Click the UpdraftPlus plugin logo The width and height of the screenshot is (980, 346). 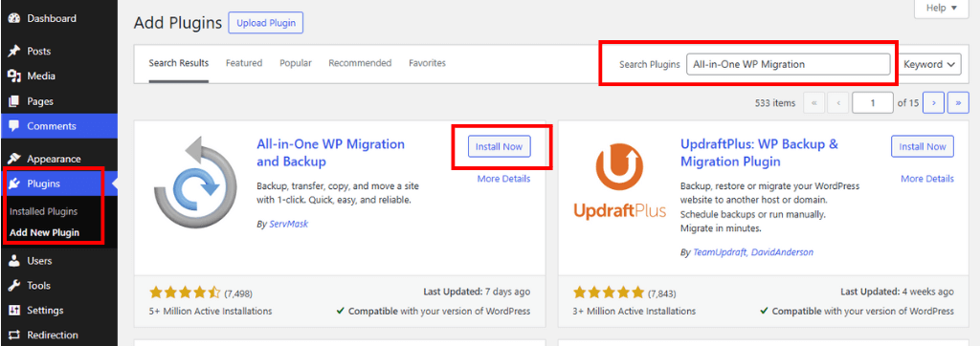619,183
